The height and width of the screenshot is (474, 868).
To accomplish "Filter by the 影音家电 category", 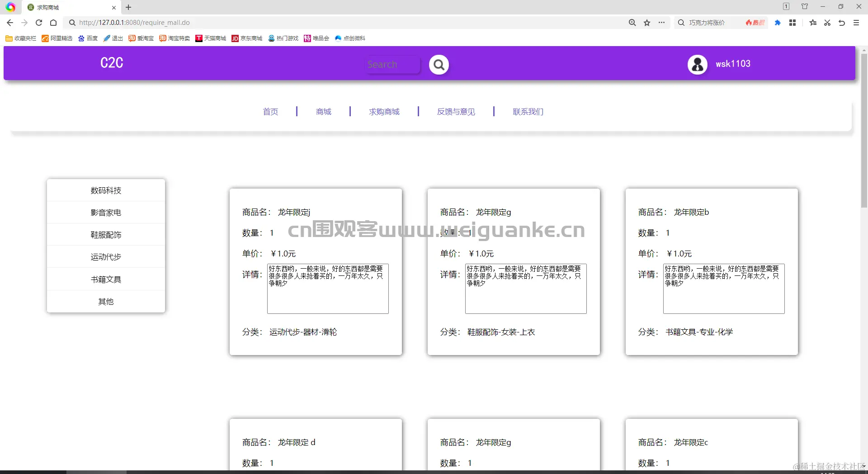I will pos(106,213).
